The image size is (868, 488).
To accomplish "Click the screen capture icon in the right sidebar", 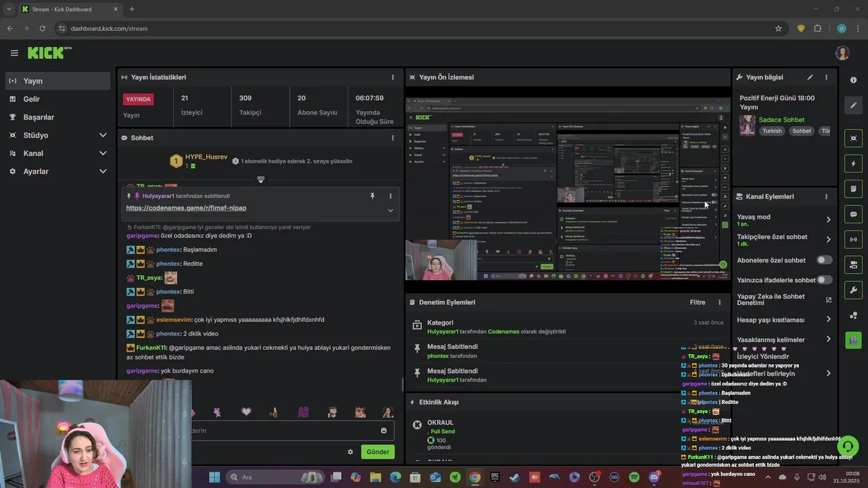I will click(853, 138).
